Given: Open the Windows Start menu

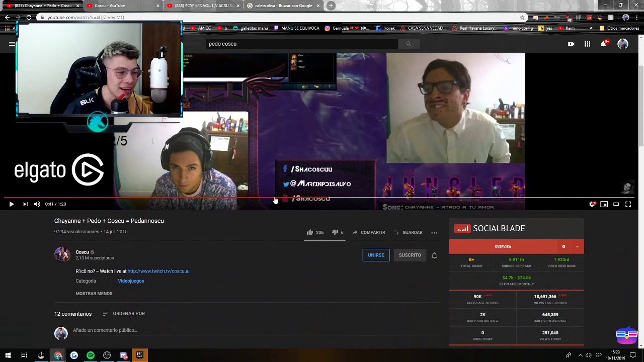Looking at the screenshot, I should [8, 355].
